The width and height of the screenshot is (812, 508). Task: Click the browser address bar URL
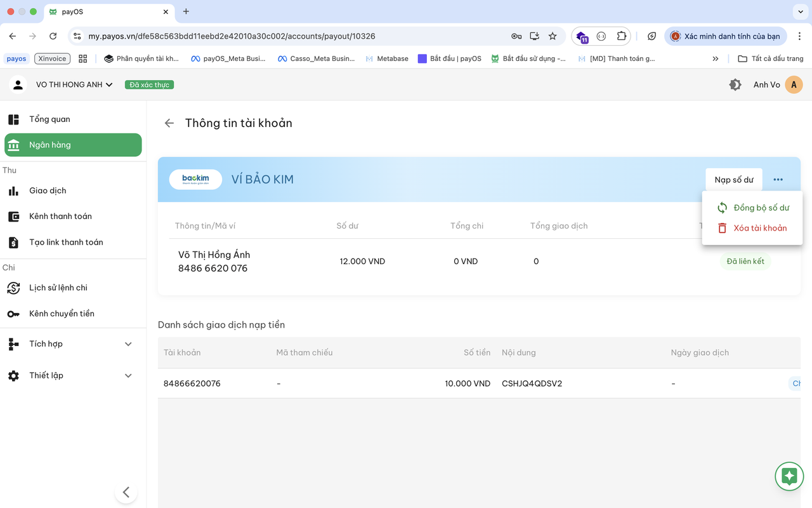(232, 36)
